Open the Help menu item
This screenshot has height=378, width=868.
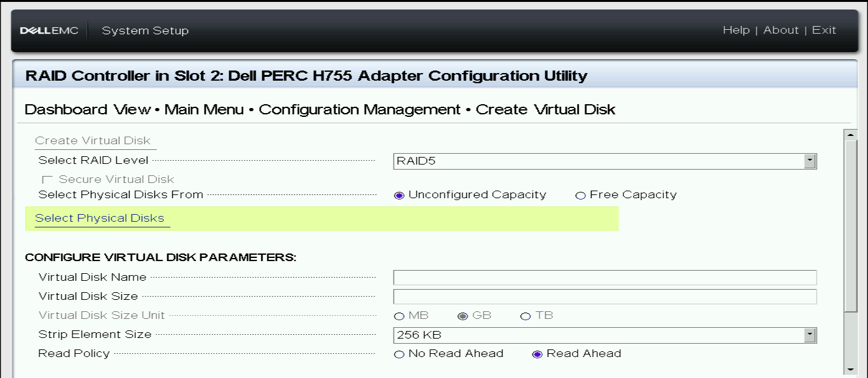[736, 30]
